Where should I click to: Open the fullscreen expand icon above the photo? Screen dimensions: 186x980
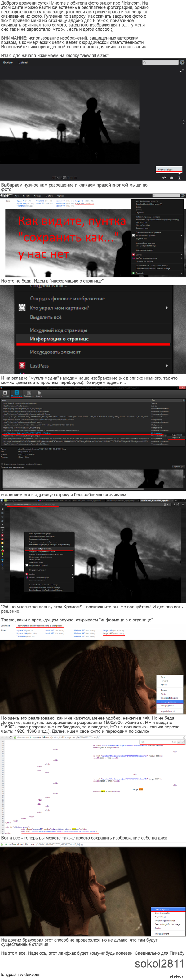click(182, 70)
